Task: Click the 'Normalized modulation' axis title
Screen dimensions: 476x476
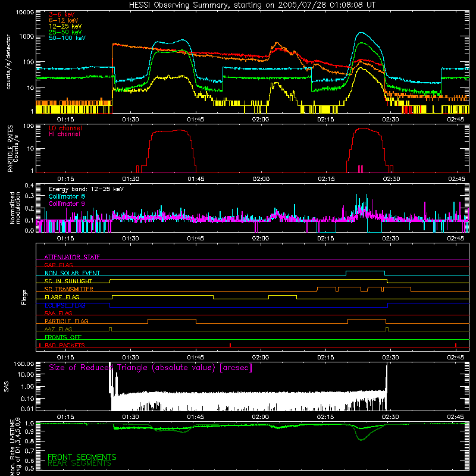Action: [x=15, y=208]
